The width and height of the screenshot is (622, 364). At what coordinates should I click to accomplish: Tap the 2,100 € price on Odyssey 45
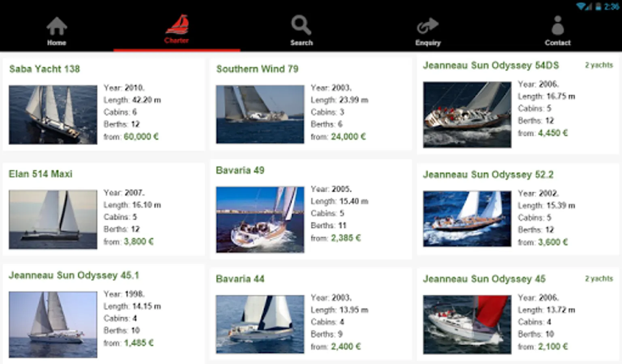(553, 347)
